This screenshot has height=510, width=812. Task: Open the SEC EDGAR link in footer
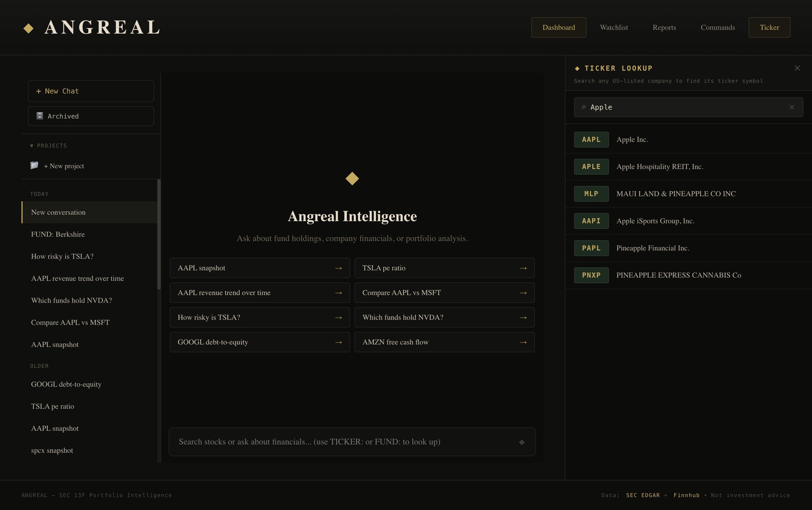coord(643,496)
